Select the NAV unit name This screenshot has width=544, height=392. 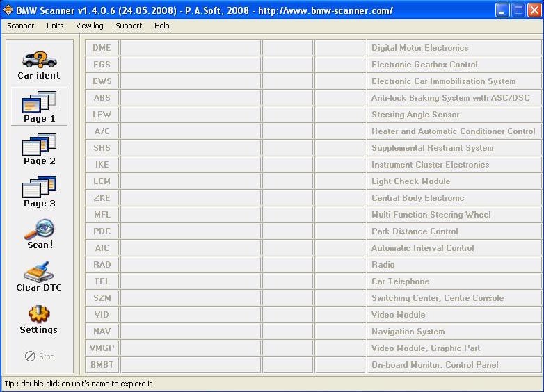click(102, 332)
